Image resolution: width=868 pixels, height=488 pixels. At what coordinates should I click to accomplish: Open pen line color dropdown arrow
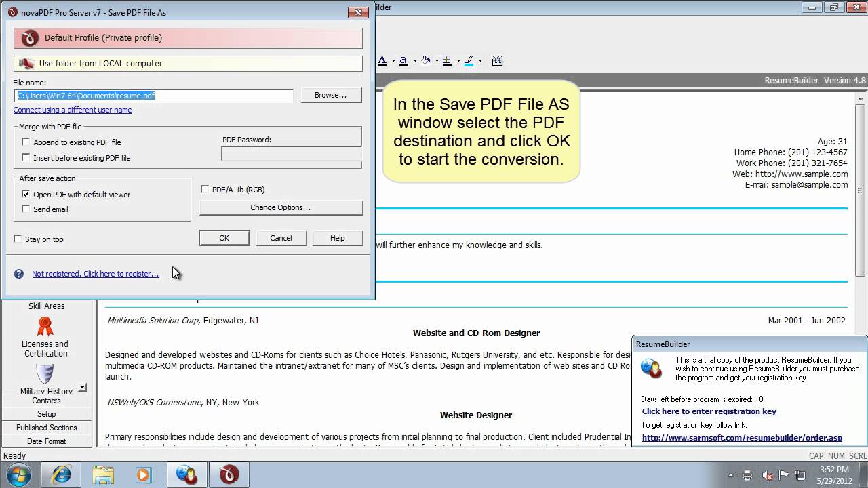click(479, 61)
